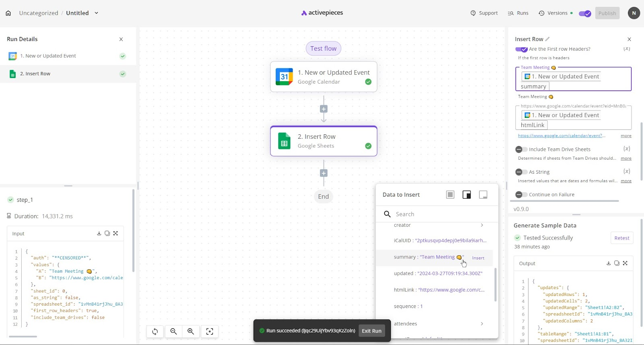Select the Insert Row run step
This screenshot has height=345, width=644.
pyautogui.click(x=68, y=74)
